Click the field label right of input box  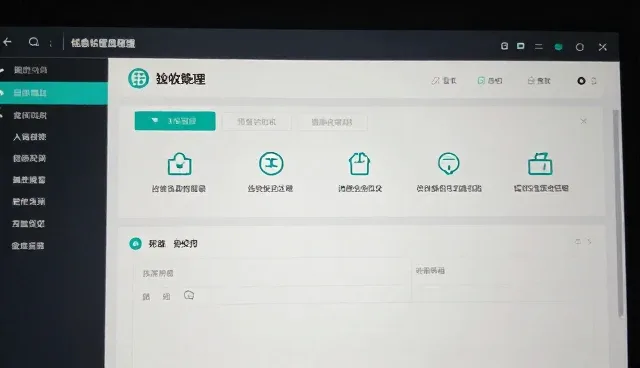pos(430,270)
